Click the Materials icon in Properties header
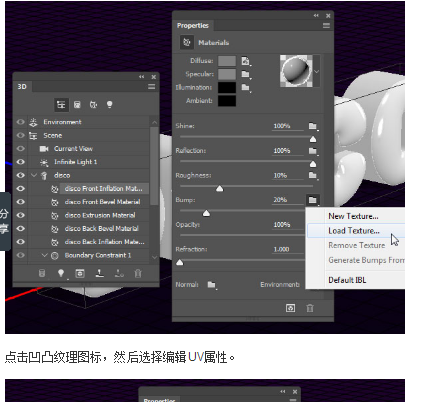The width and height of the screenshot is (436, 402). tap(187, 42)
